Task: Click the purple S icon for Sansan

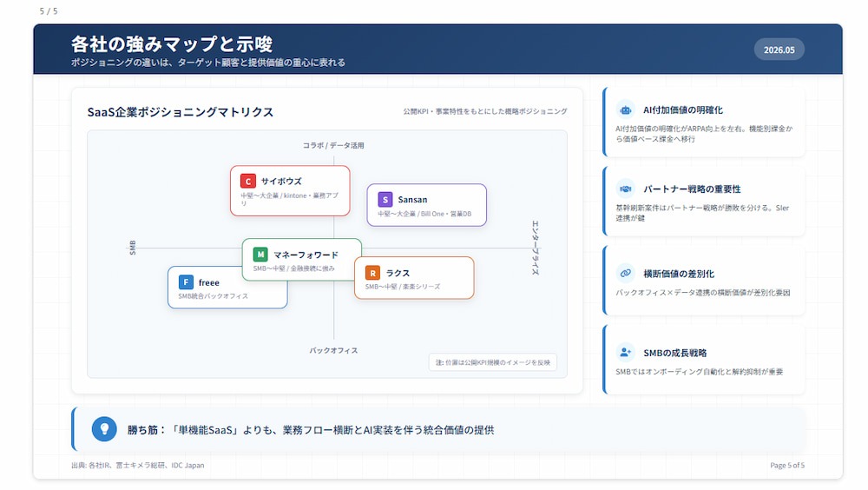Action: (385, 200)
